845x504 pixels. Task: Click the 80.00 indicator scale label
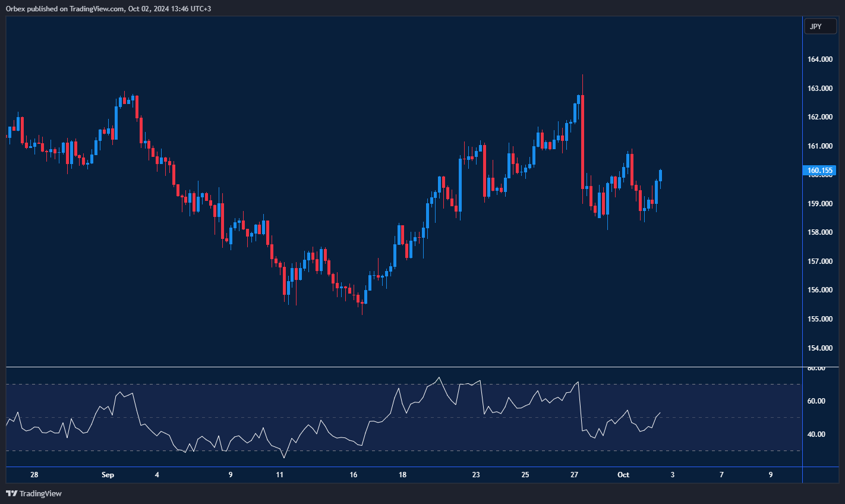click(816, 368)
